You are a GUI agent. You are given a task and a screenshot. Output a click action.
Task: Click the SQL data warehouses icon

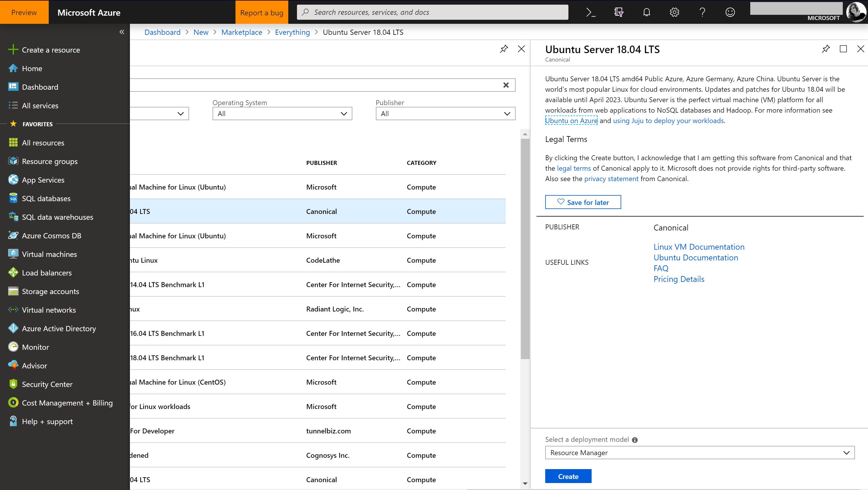click(13, 217)
